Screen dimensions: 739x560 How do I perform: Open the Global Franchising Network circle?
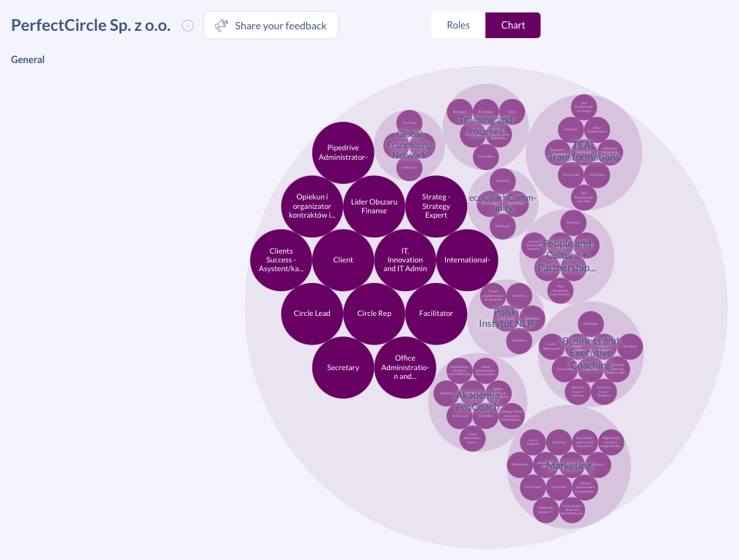coord(409,145)
